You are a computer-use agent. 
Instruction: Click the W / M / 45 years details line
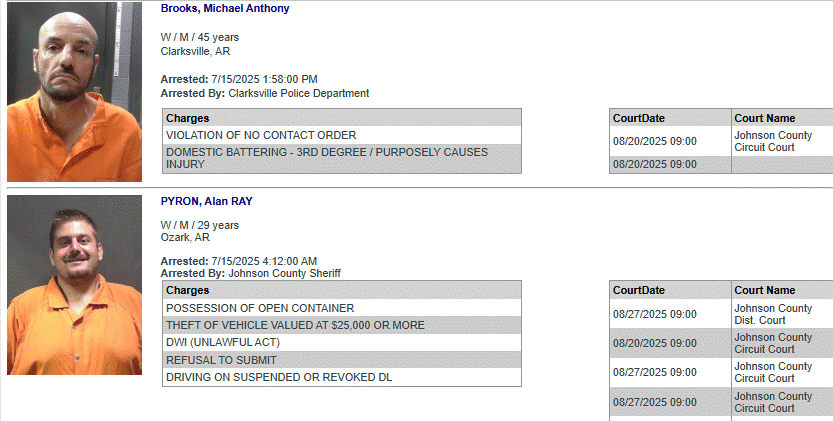[200, 37]
